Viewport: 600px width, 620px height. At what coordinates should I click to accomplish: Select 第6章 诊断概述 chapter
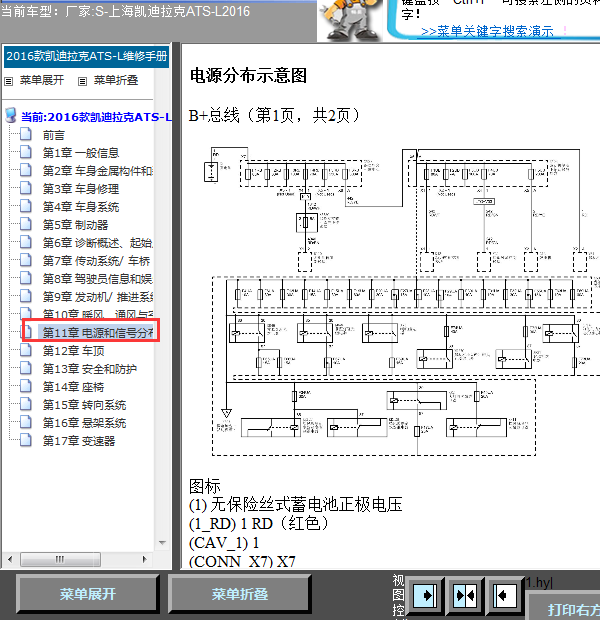coord(97,243)
